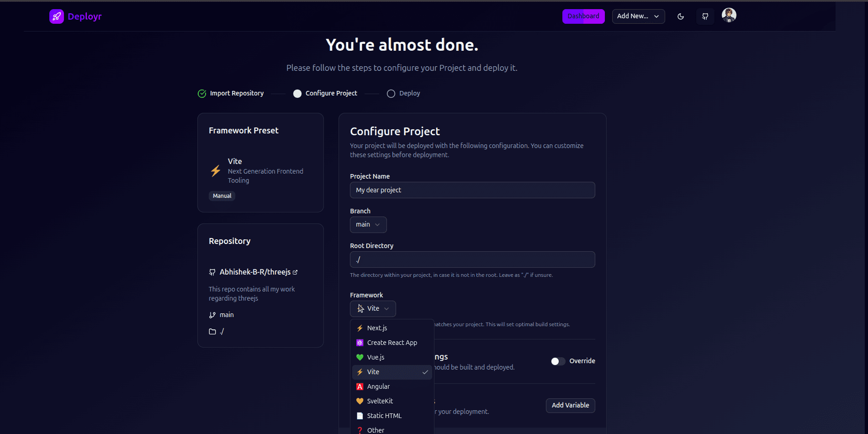Click the folder icon beside ./ path
The image size is (868, 434).
click(x=212, y=331)
